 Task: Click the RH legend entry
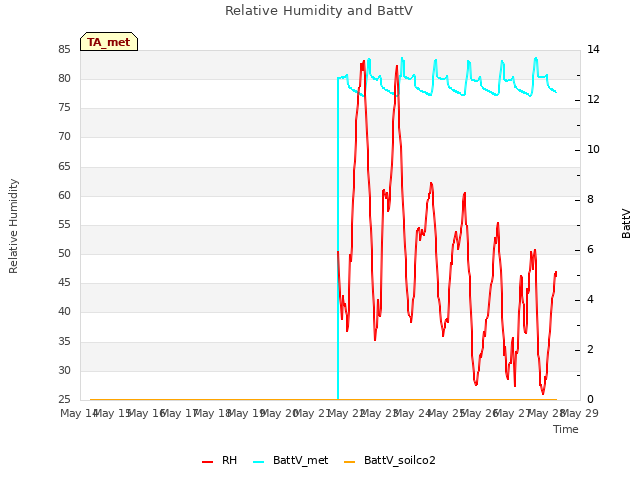pyautogui.click(x=220, y=460)
